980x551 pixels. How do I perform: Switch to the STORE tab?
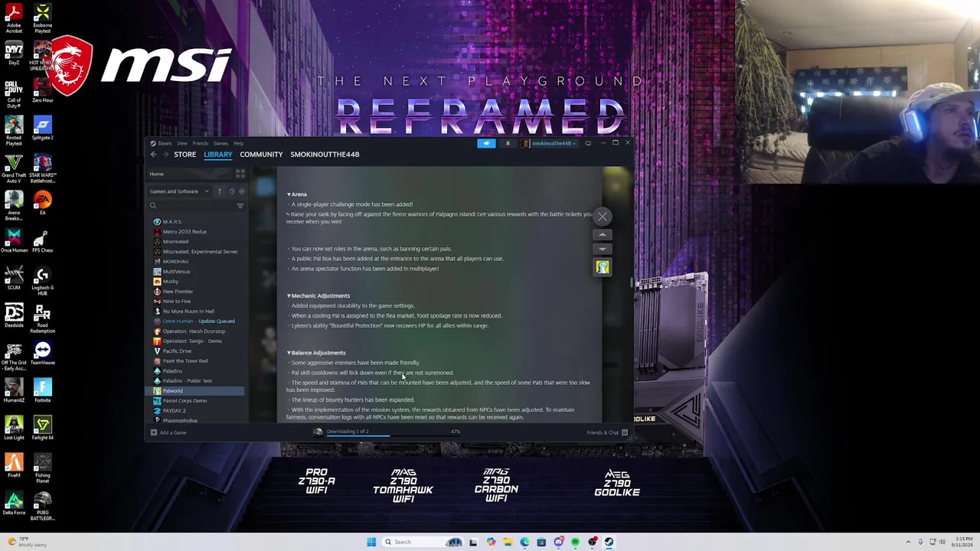click(185, 155)
